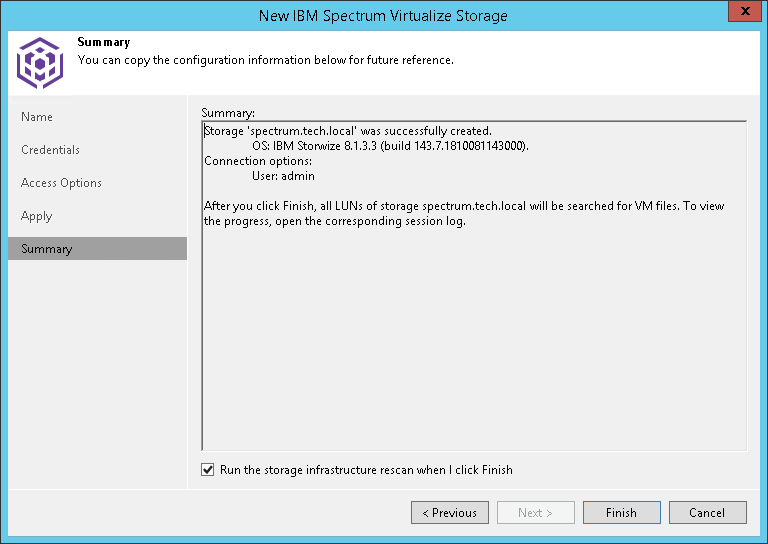Click the purple storage cube wizard icon
Screen dimensions: 768x544
coord(40,63)
